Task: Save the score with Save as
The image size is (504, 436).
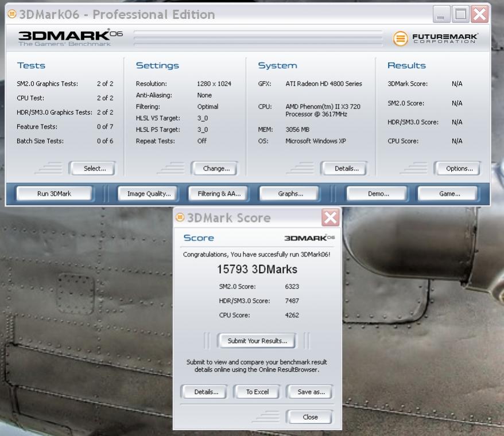Action: click(311, 392)
